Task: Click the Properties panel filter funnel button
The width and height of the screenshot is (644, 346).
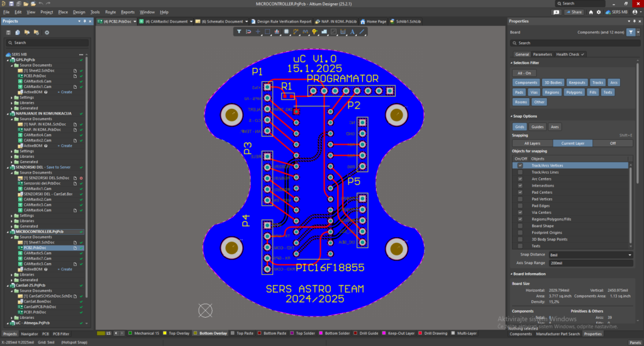Action: pyautogui.click(x=631, y=31)
